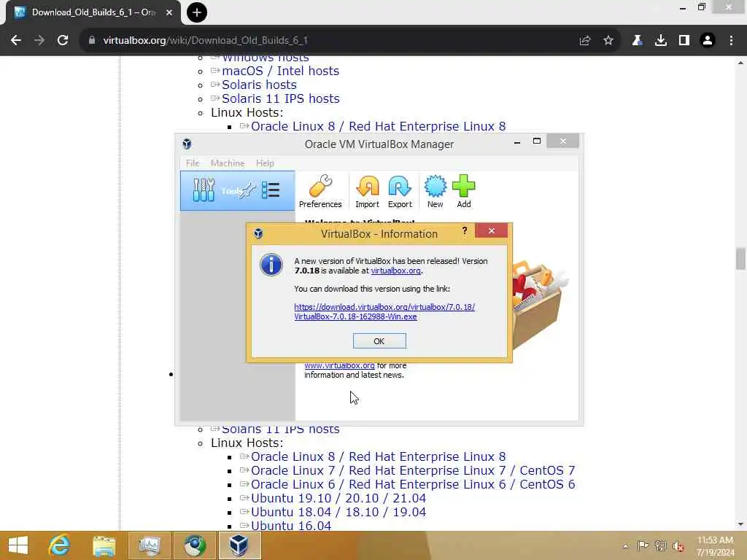Close the Download_Old_Builds_6_1 tab
747x560 pixels.
[x=169, y=12]
